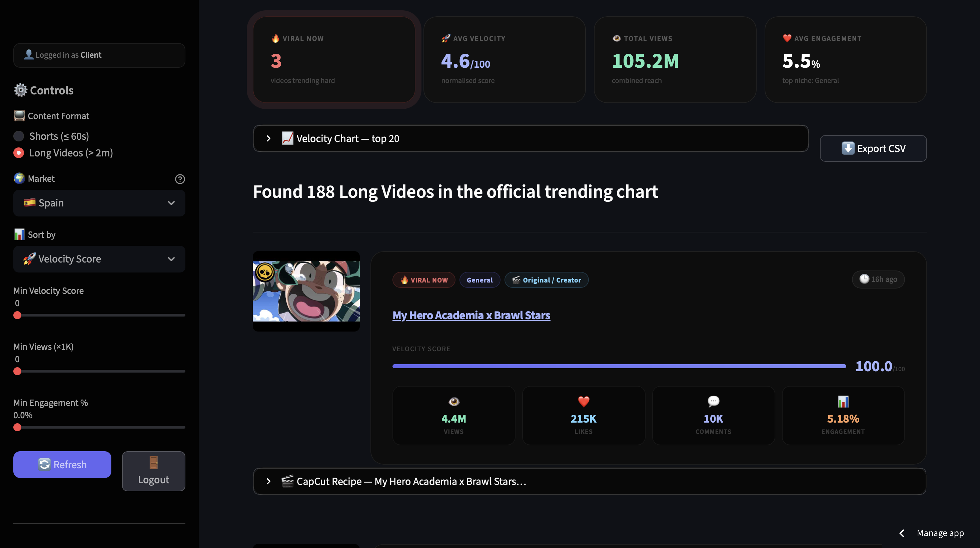
Task: Click the Market globe icon
Action: (x=19, y=178)
